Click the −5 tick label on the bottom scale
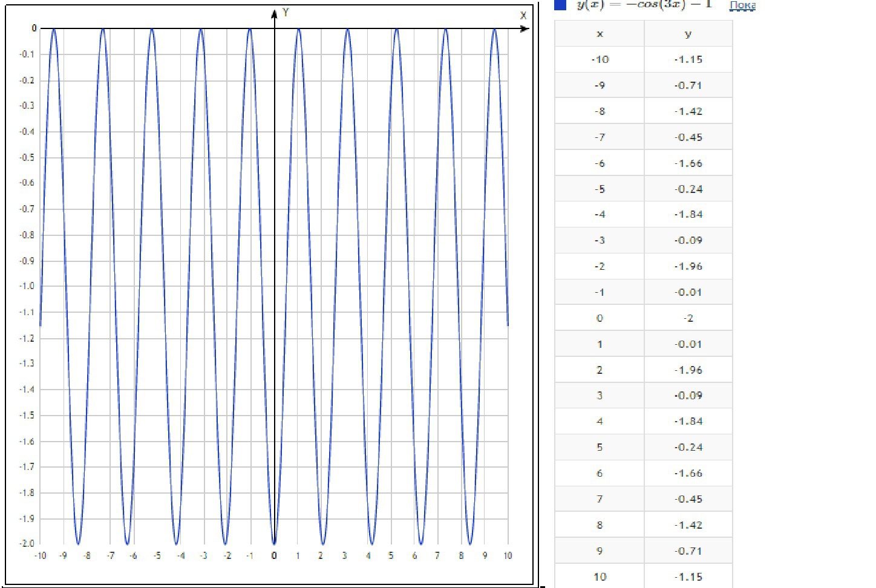 pyautogui.click(x=157, y=556)
